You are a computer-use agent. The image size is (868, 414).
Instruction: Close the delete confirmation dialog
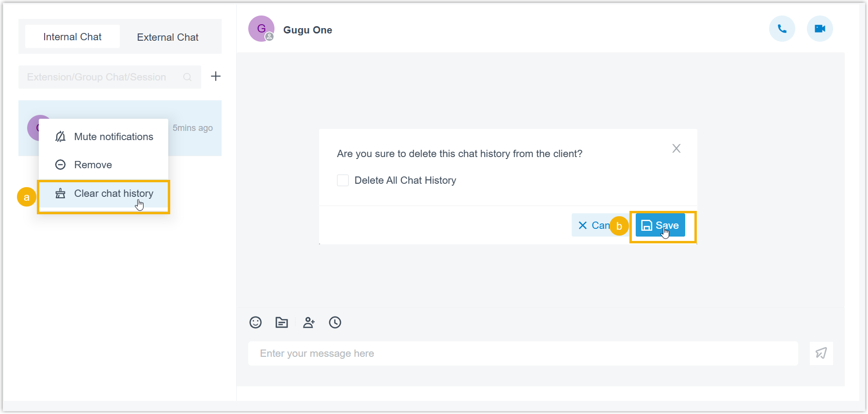pos(676,148)
